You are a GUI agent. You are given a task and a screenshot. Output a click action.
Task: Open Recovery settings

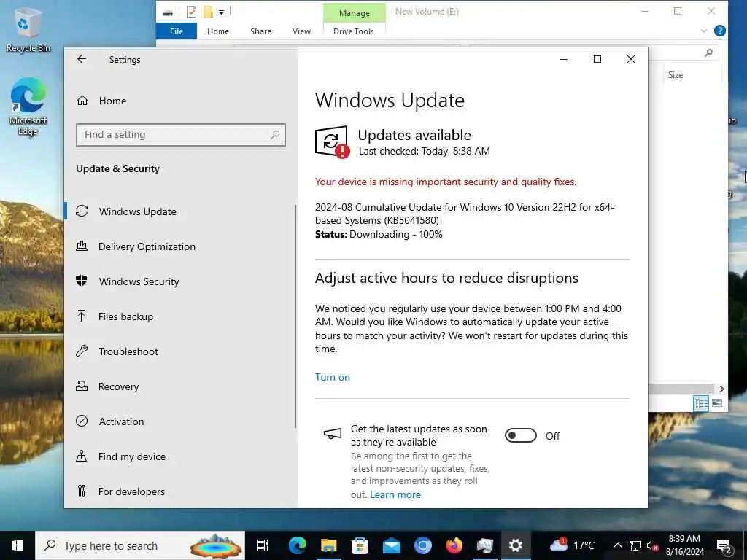118,386
